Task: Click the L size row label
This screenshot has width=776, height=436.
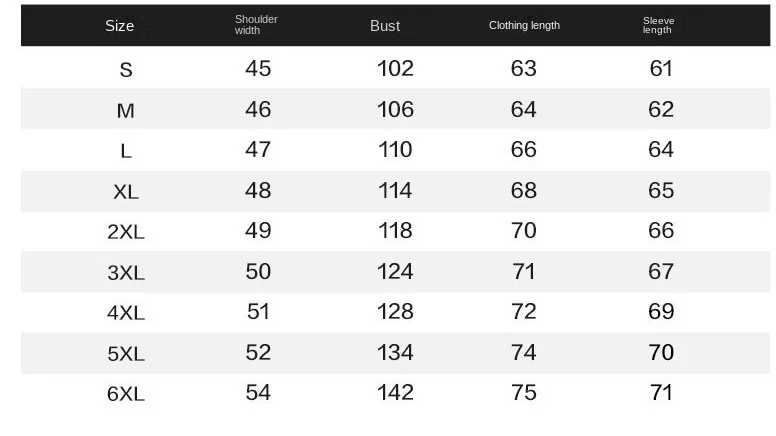Action: click(126, 151)
